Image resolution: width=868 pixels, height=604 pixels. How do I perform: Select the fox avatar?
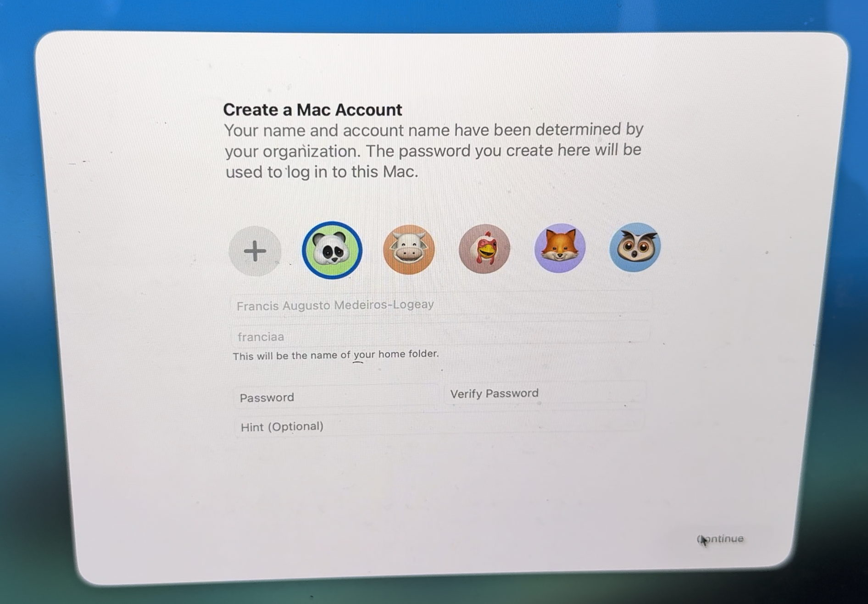point(560,248)
